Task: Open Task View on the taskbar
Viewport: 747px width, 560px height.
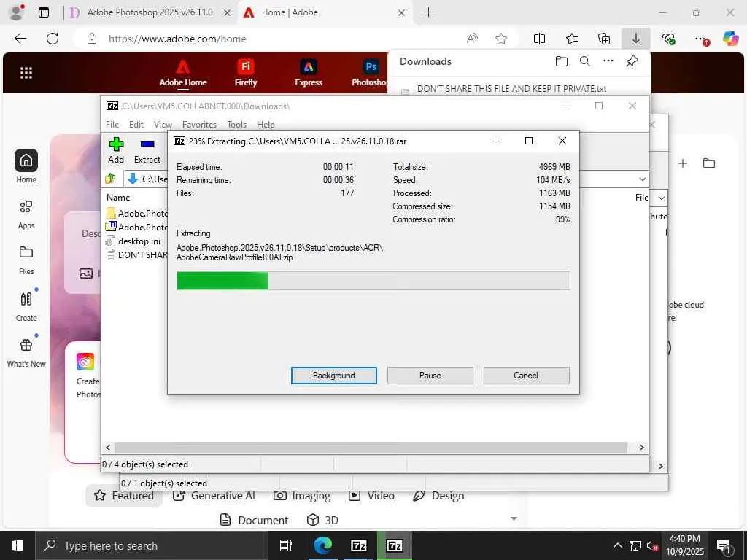Action: pos(286,545)
